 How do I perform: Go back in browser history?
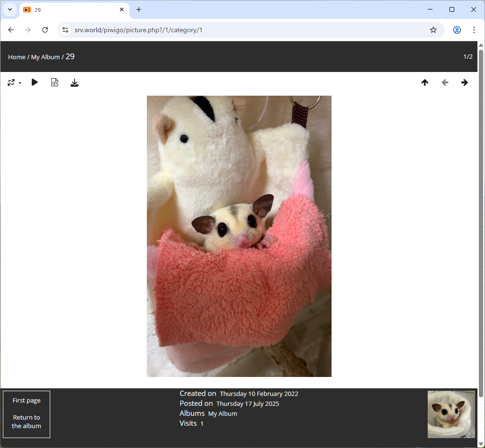(x=11, y=30)
